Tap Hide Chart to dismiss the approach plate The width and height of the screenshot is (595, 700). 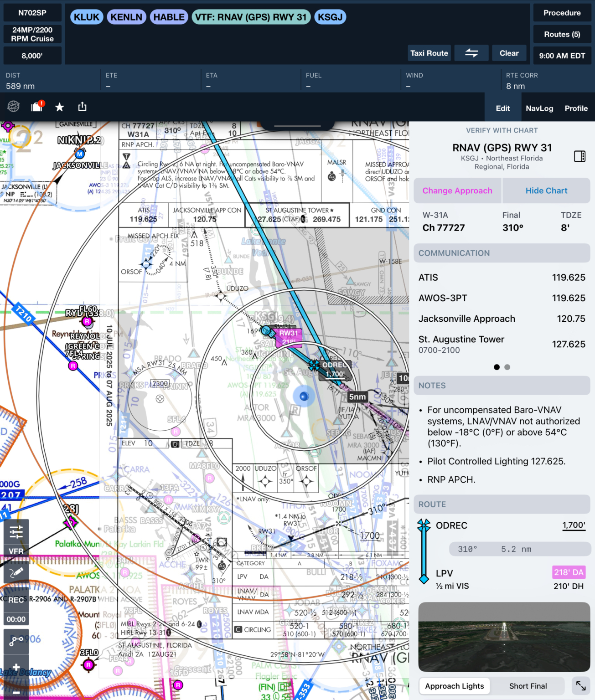tap(546, 190)
